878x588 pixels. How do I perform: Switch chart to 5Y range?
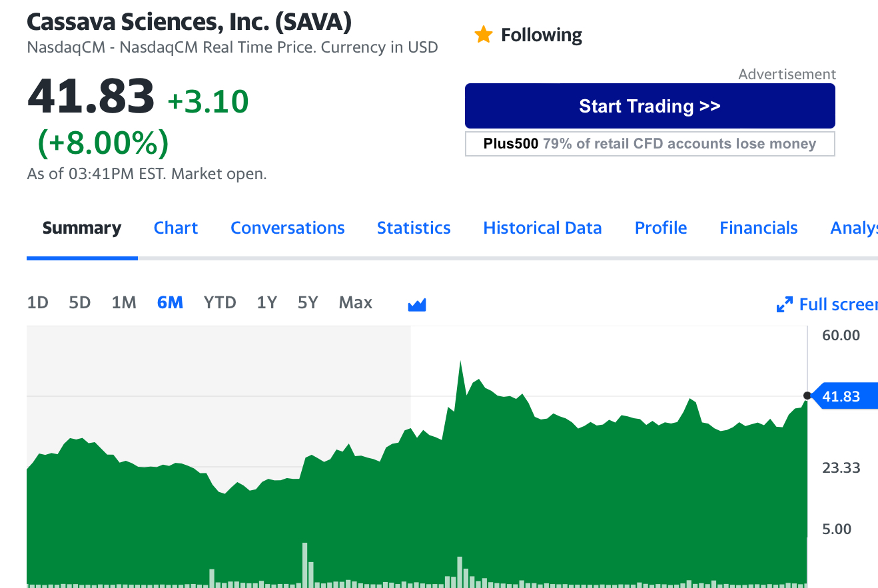tap(308, 303)
